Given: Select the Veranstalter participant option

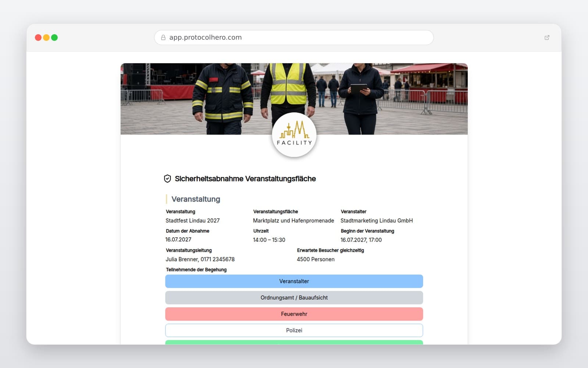Looking at the screenshot, I should [x=294, y=281].
